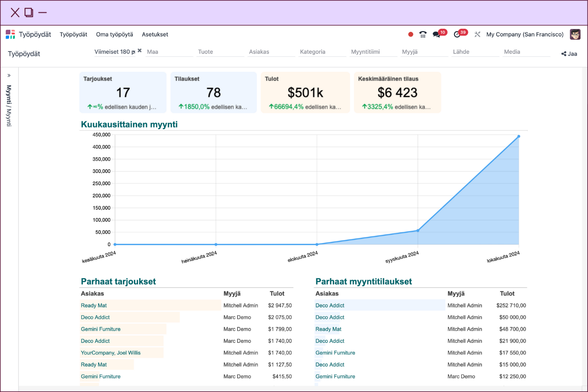Open the VoIP phone icon
Screen dimensions: 588x392
click(423, 34)
